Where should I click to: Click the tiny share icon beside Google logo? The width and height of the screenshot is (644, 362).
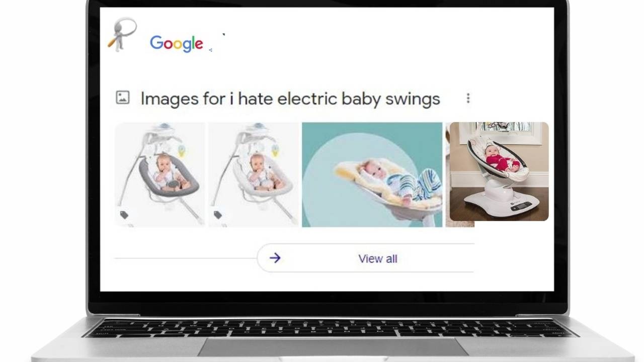210,50
